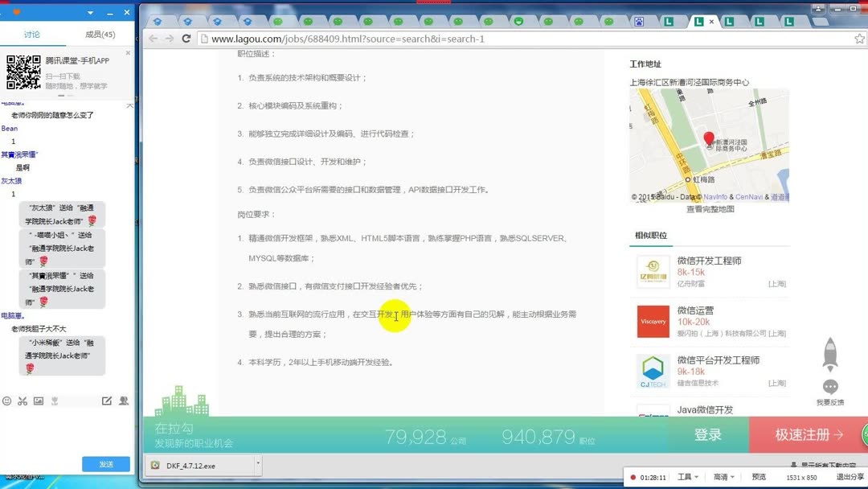Expand the DKF_4.7.12.exe download options arrow
The image size is (868, 489).
pyautogui.click(x=259, y=465)
